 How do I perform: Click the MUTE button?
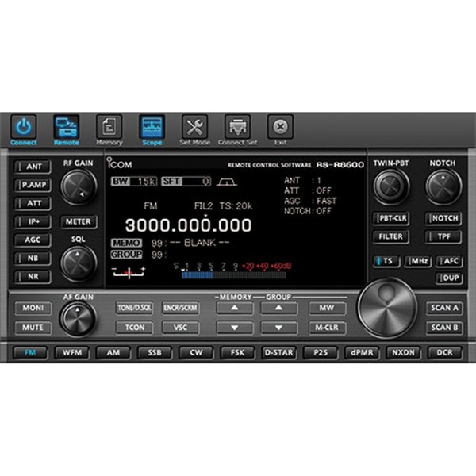33,328
